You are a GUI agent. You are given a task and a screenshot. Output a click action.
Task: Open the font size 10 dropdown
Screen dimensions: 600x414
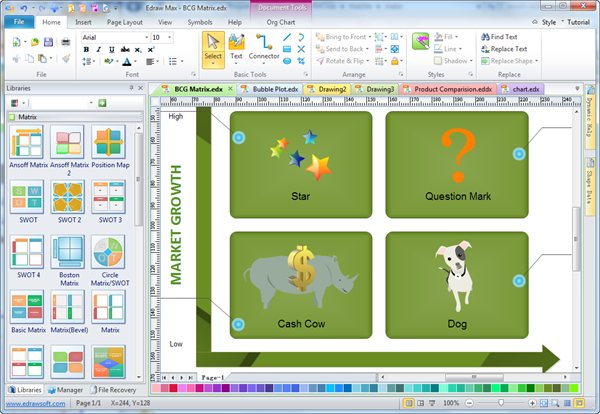coord(170,37)
